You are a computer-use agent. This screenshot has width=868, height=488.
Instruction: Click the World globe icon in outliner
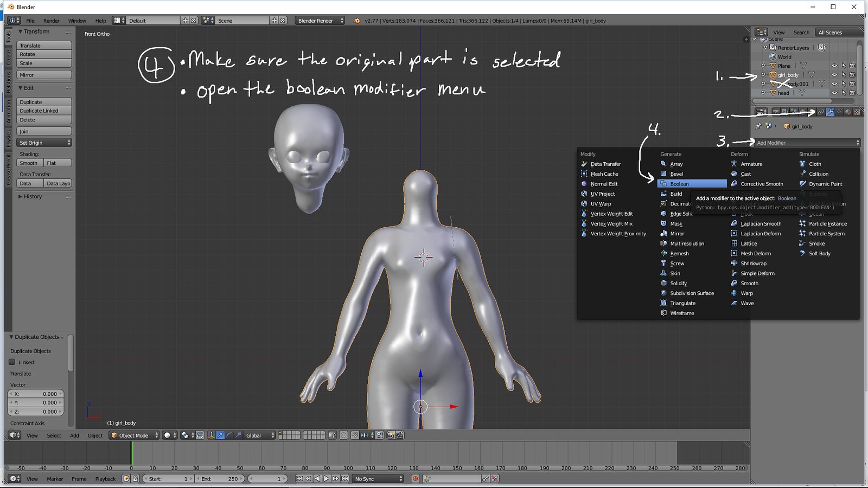click(x=773, y=56)
